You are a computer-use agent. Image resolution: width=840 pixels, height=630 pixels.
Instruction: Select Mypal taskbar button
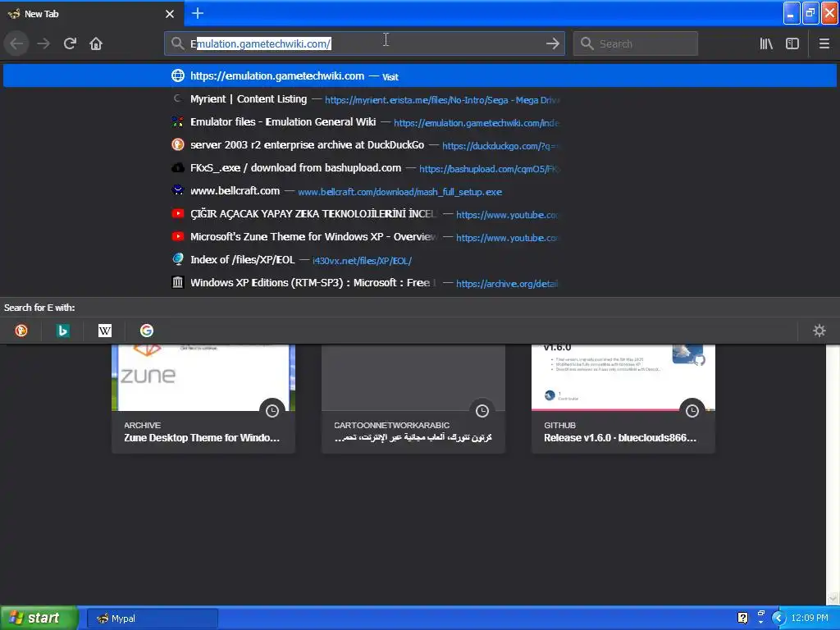[153, 619]
